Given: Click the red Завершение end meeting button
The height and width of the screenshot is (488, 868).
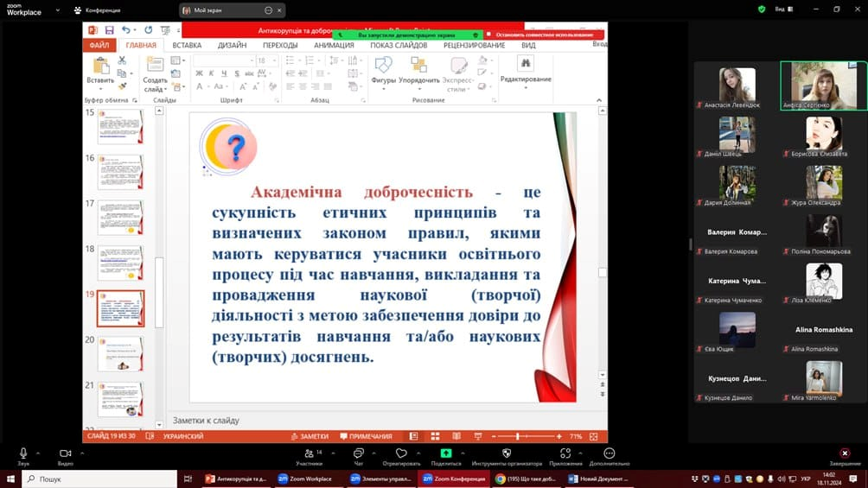Looking at the screenshot, I should coord(845,453).
